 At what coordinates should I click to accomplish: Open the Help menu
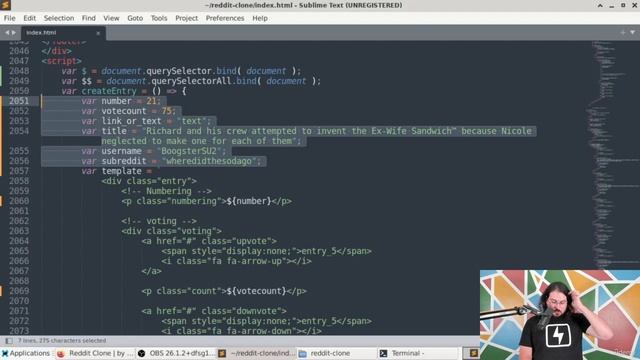click(x=260, y=18)
